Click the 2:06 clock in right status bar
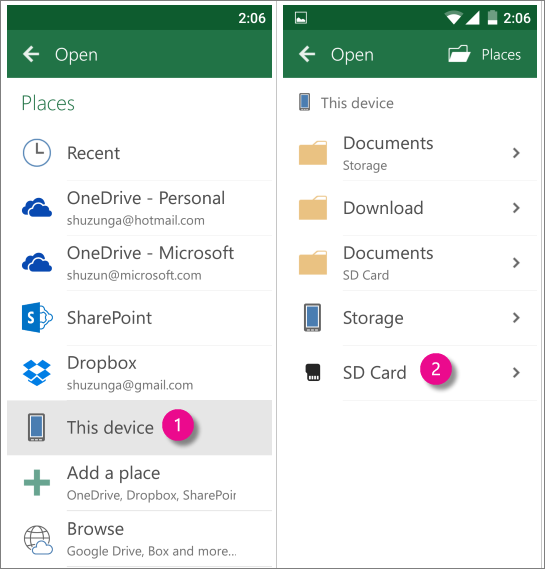Viewport: 545px width, 569px height. (517, 18)
